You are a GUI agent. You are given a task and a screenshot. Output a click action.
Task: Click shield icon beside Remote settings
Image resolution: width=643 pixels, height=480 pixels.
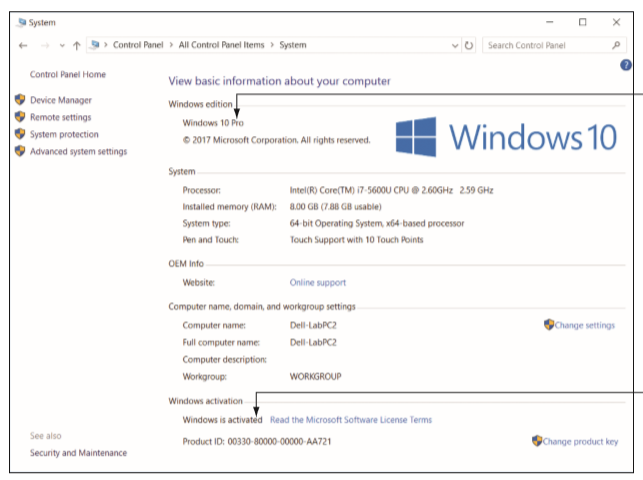(x=20, y=116)
